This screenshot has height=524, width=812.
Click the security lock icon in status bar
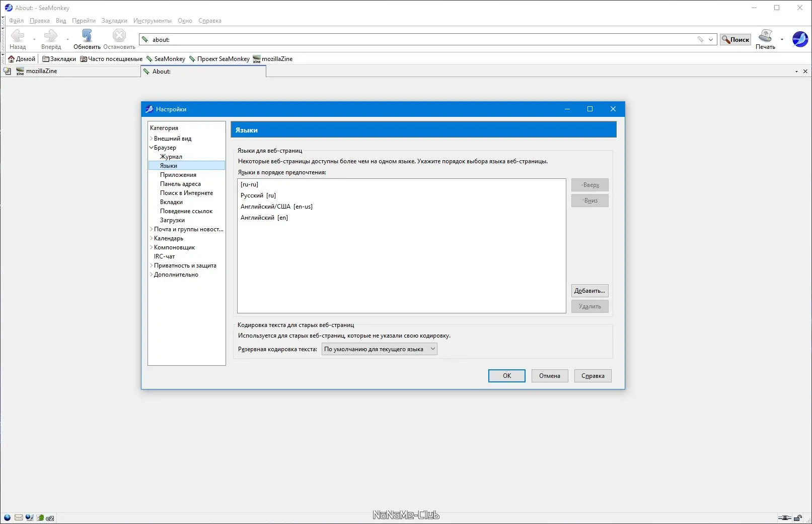click(798, 518)
